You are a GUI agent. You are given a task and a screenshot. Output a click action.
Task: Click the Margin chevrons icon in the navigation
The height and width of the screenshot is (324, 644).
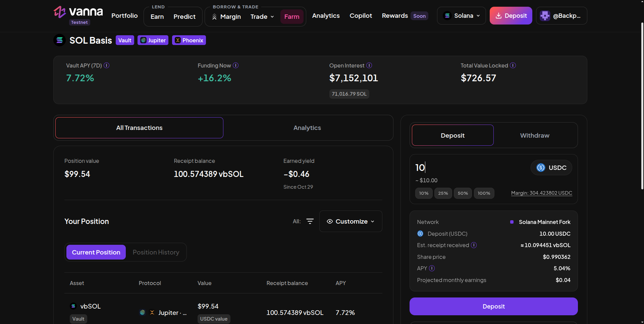[214, 17]
